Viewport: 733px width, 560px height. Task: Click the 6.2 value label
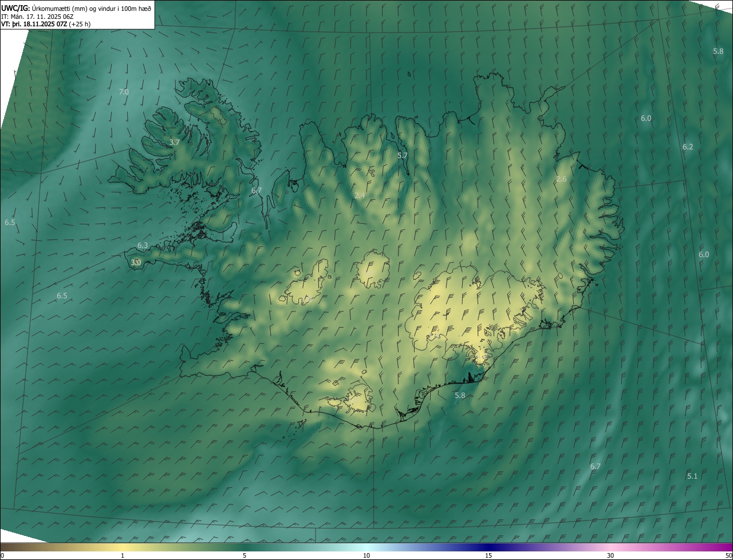pyautogui.click(x=688, y=147)
